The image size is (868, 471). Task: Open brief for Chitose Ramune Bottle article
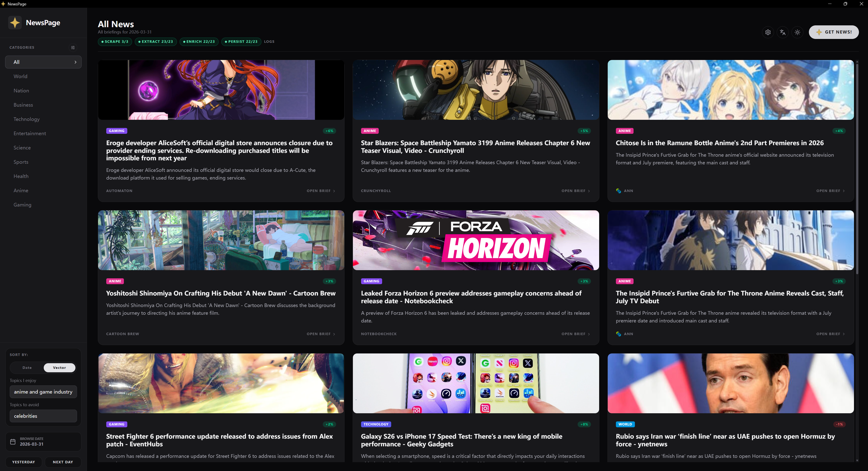coord(830,191)
